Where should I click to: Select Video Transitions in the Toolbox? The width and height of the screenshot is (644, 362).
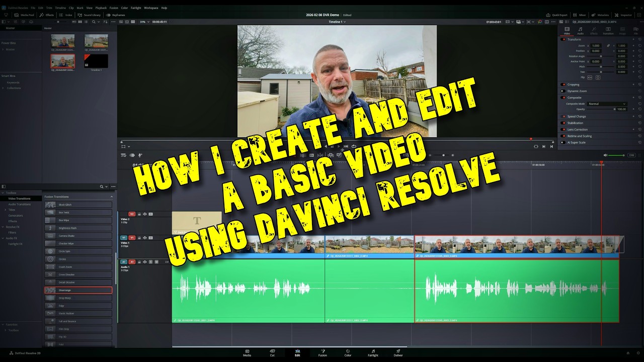(19, 199)
